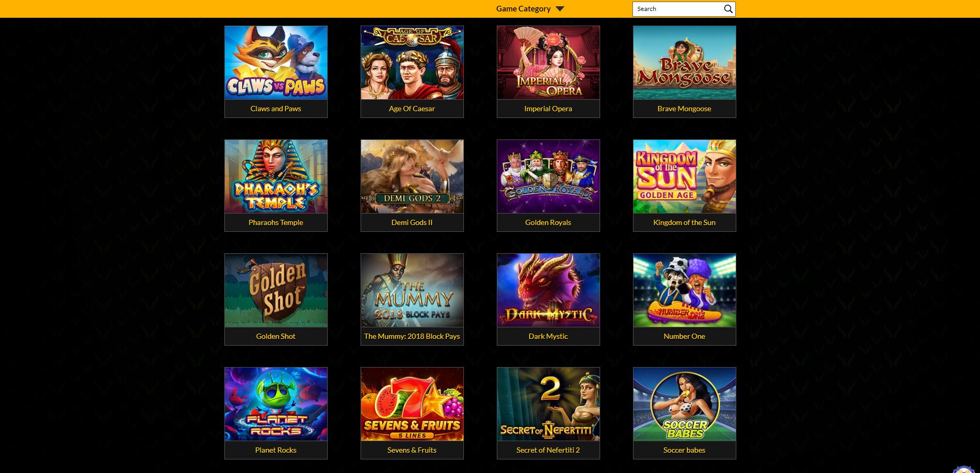Open the Golden Royals game image

[x=548, y=176]
